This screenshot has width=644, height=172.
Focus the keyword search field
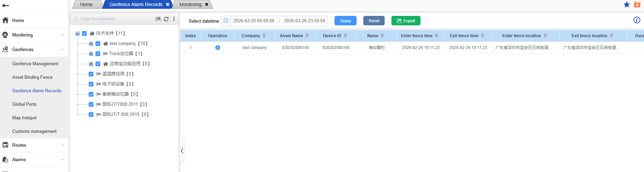(115, 19)
